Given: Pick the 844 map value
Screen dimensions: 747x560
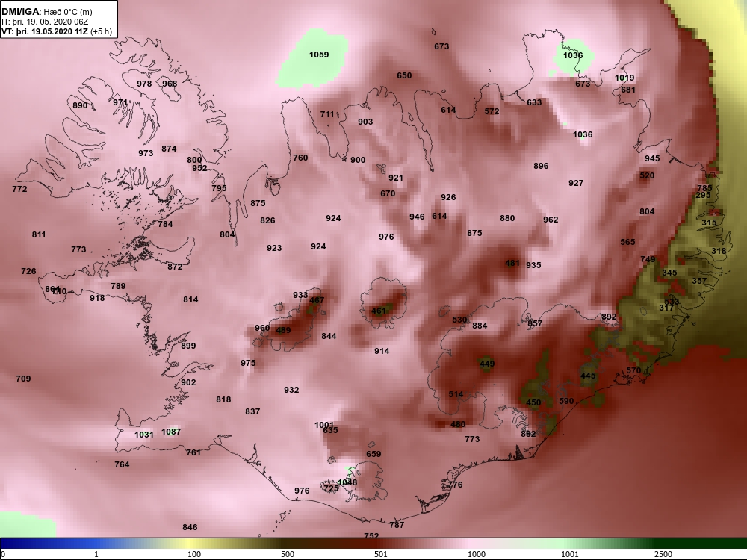Looking at the screenshot, I should pyautogui.click(x=329, y=336).
